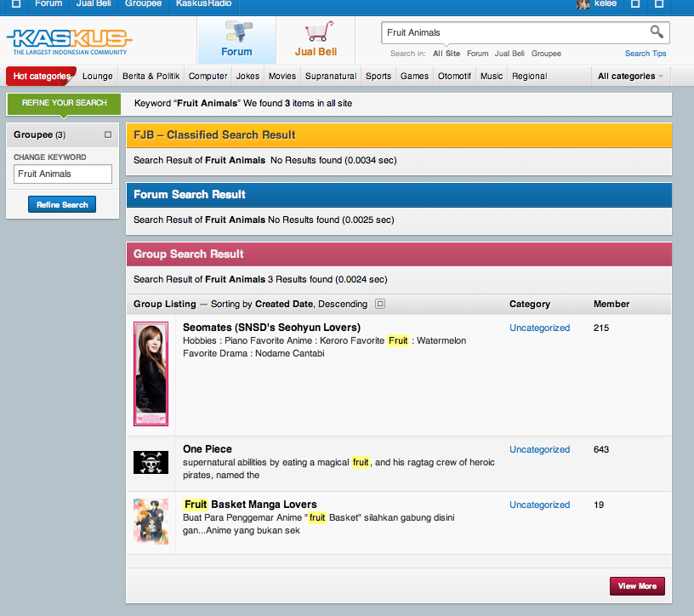Click the Refine Your Search header

[x=64, y=103]
